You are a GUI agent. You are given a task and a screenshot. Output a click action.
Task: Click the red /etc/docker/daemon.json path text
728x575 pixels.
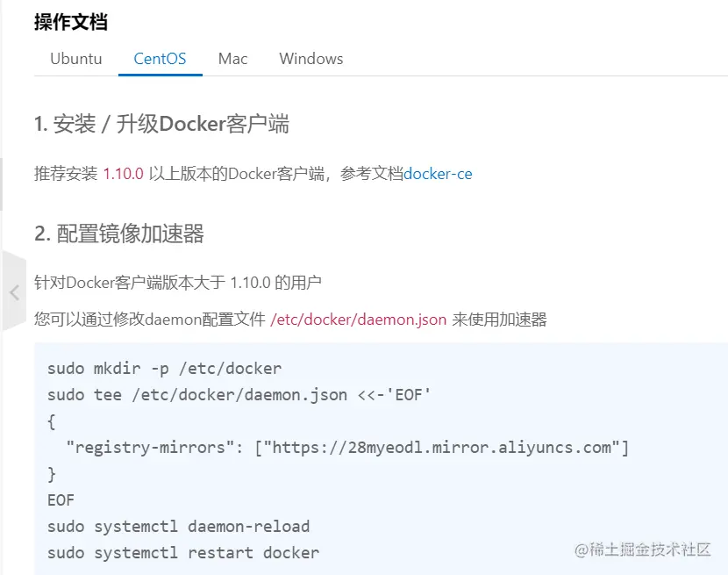click(x=359, y=320)
